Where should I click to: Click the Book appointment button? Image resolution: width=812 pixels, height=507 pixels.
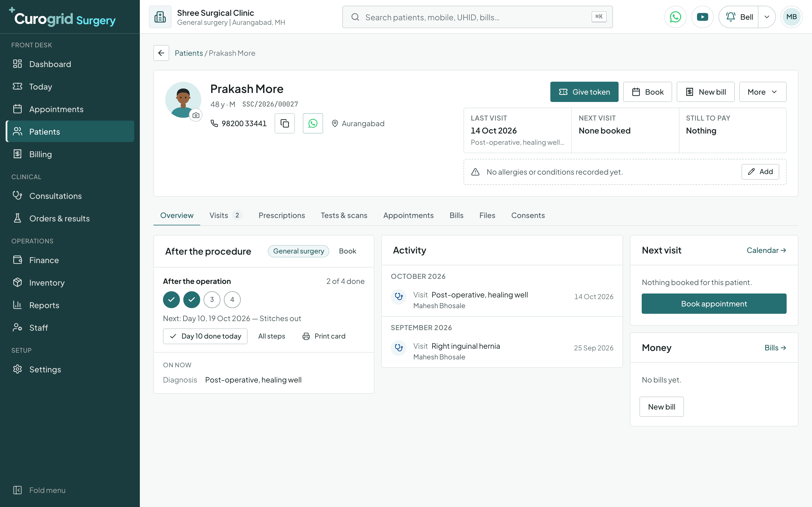(x=714, y=304)
